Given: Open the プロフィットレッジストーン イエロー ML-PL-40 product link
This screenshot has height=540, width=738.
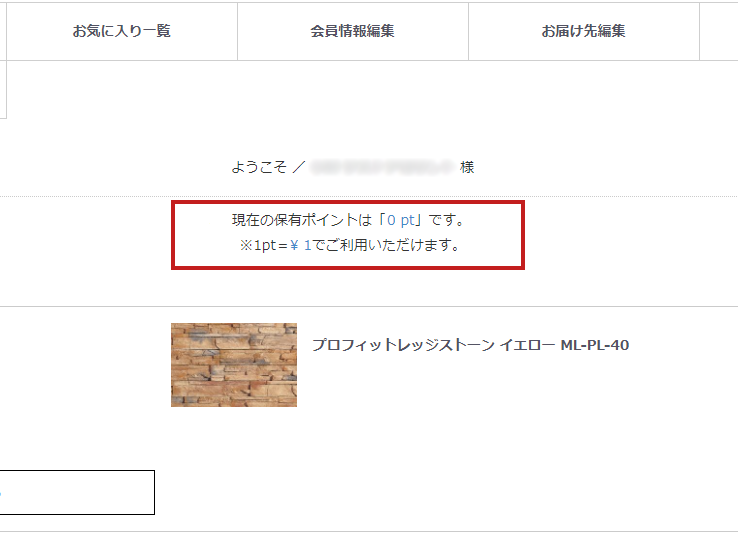Looking at the screenshot, I should 470,345.
